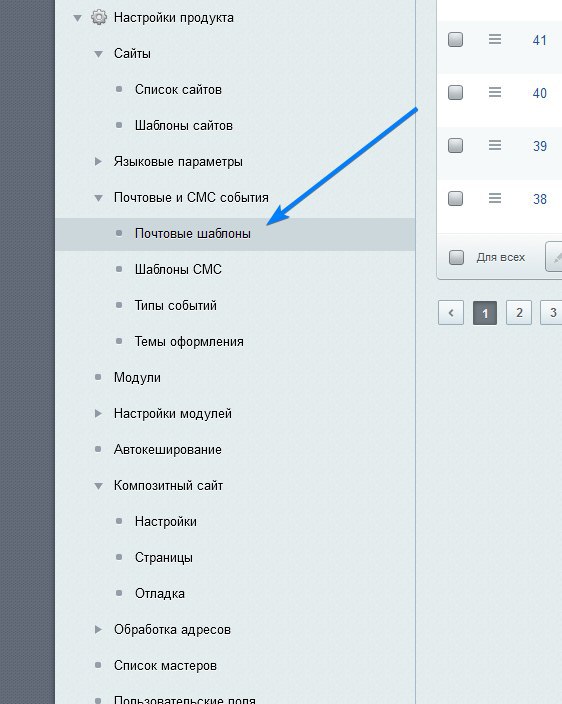Open template ID 41 link

[540, 40]
